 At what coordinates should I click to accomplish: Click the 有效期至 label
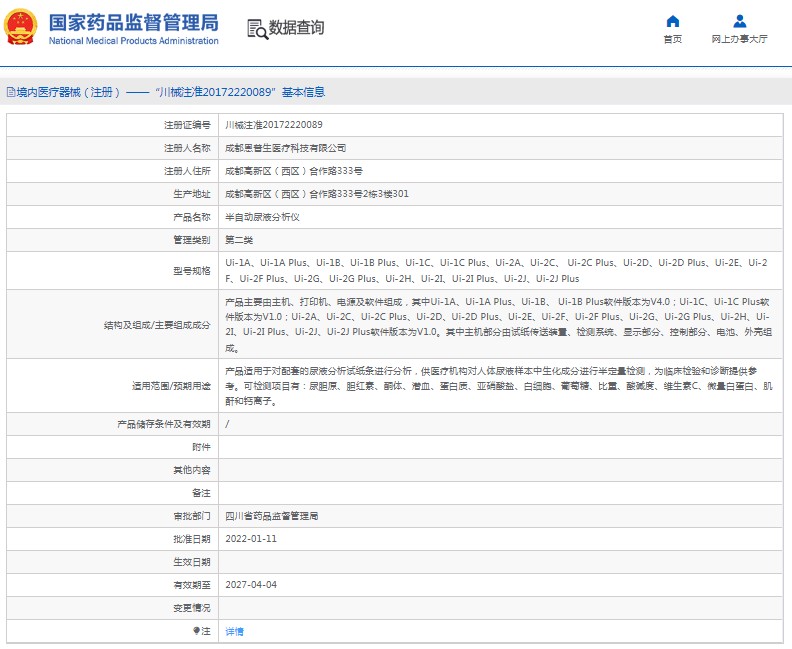coord(192,585)
